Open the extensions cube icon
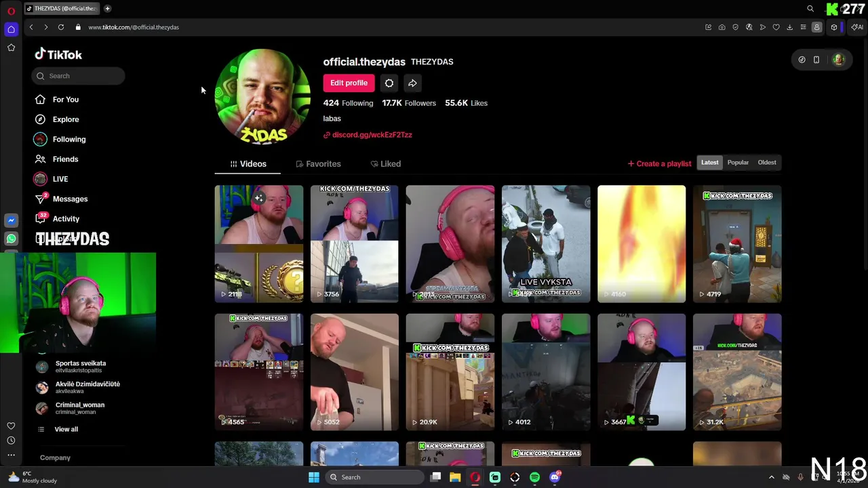Screen dimensions: 868x488 834,27
